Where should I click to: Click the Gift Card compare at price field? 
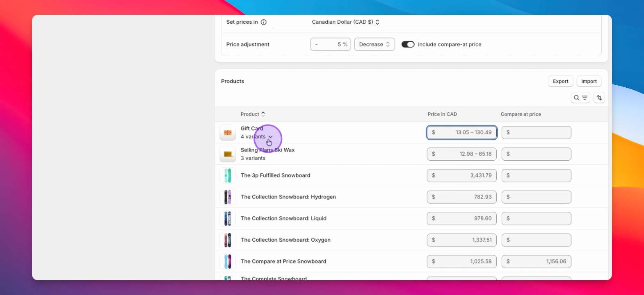point(537,132)
